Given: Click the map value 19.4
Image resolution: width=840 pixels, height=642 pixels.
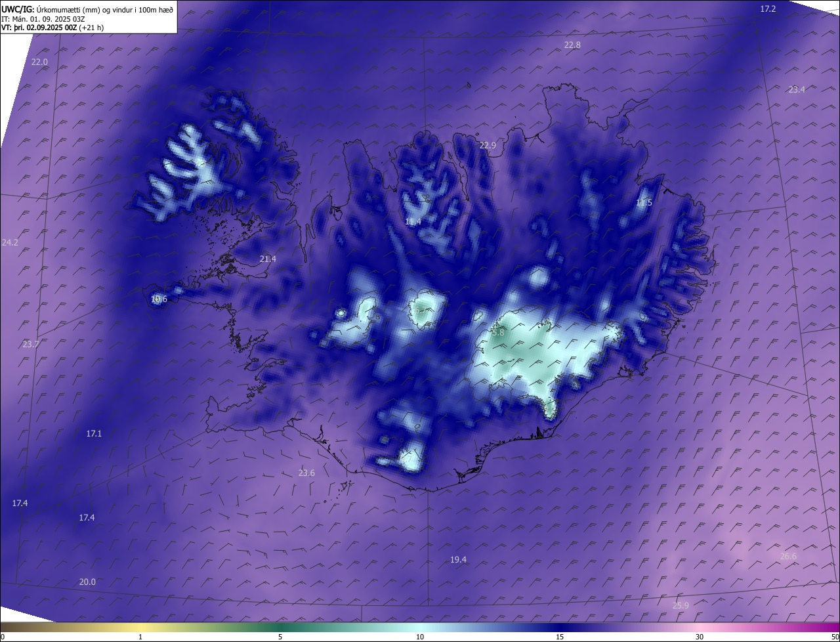Looking at the screenshot, I should pyautogui.click(x=458, y=559).
